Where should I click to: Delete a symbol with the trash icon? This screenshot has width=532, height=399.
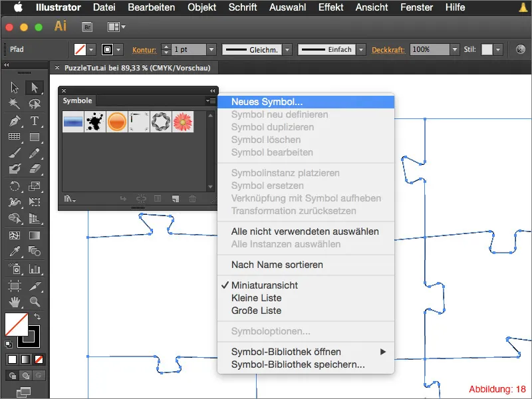click(x=192, y=199)
